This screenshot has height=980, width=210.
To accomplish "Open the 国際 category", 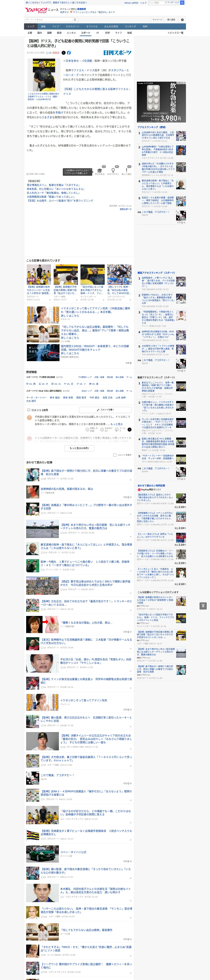I will tap(49, 33).
